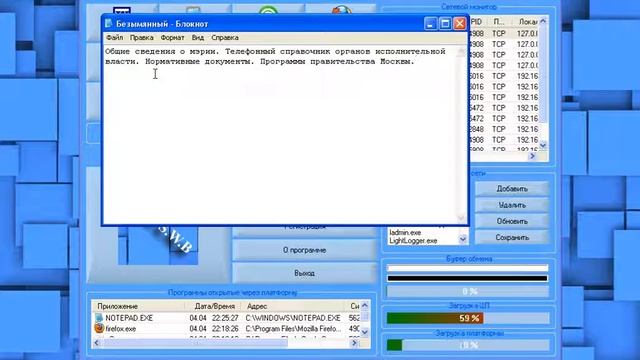The height and width of the screenshot is (360, 640).
Task: Click the Добавить button in the platform window
Action: point(512,189)
